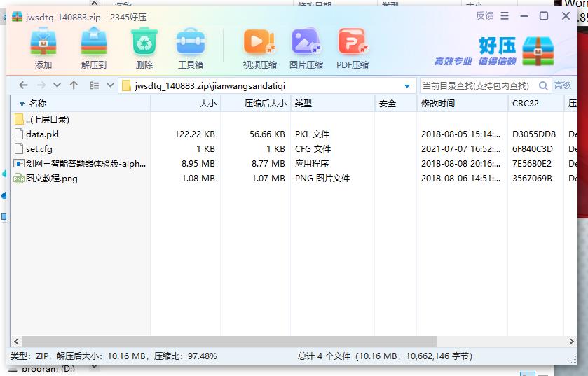Click type cell 应用程序
The width and height of the screenshot is (588, 376).
point(312,164)
